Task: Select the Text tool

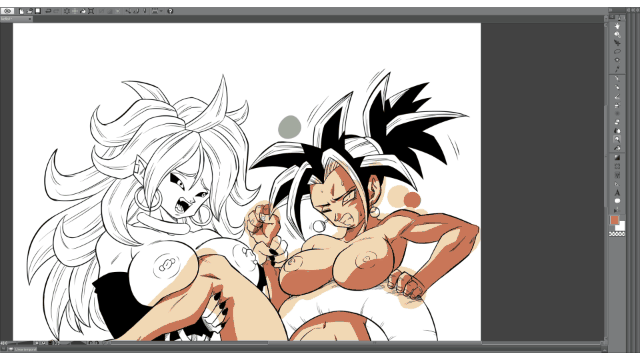Action: pyautogui.click(x=617, y=193)
